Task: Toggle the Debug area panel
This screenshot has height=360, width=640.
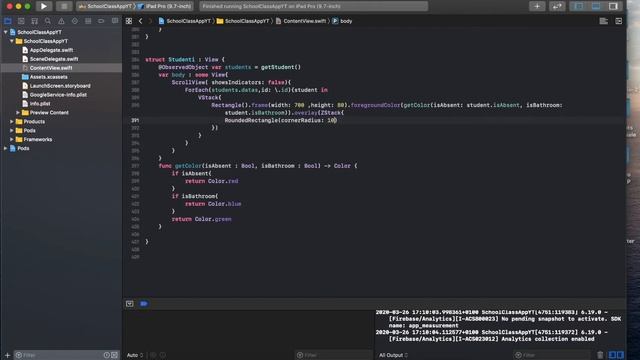Action: click(x=596, y=6)
